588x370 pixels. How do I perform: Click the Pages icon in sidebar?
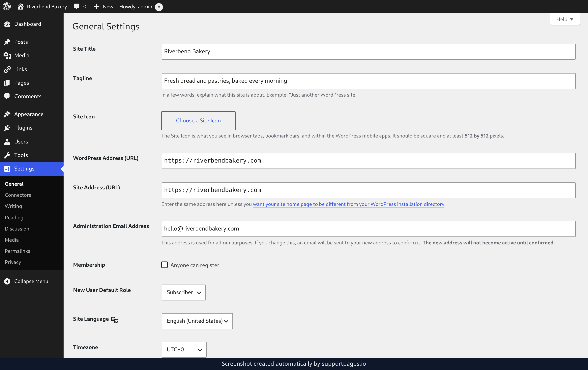tap(7, 83)
